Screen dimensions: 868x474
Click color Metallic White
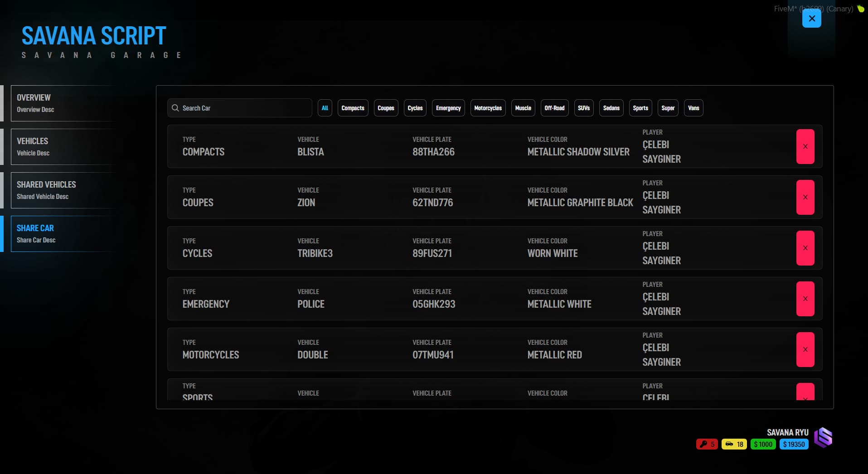click(559, 304)
